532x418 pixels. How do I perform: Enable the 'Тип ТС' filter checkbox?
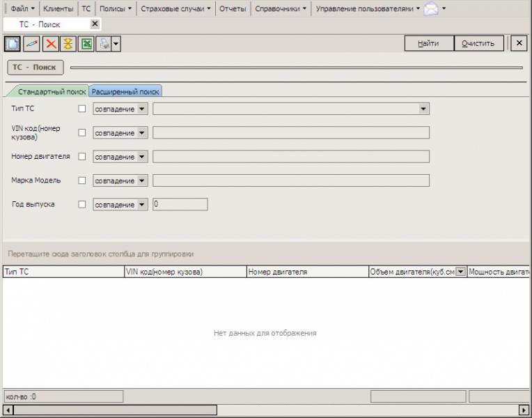coord(82,109)
